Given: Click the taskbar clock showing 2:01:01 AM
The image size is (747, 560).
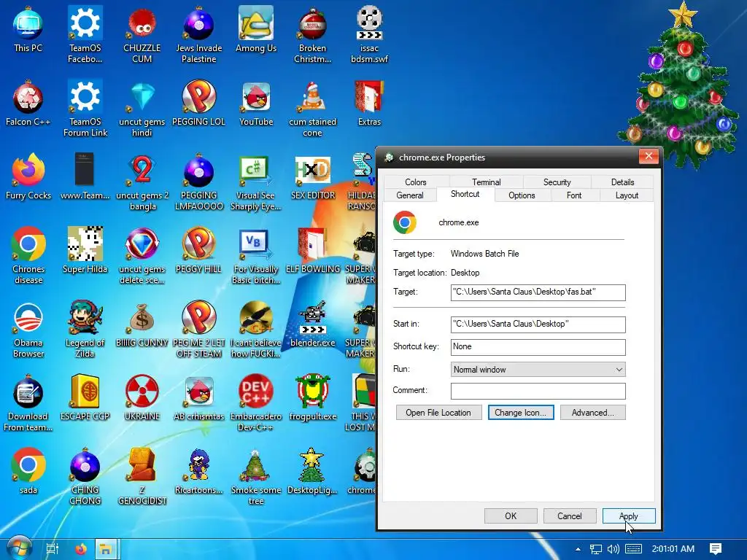Looking at the screenshot, I should click(673, 549).
